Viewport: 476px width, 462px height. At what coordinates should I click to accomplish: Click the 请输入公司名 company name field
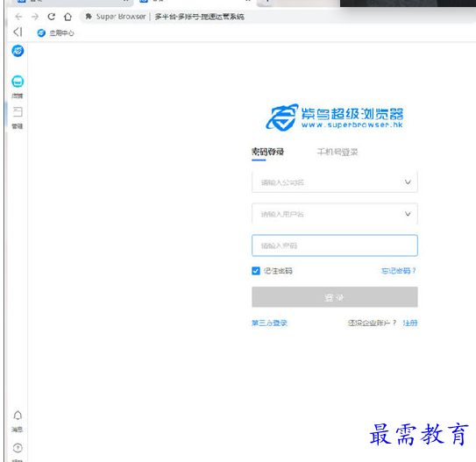[335, 182]
